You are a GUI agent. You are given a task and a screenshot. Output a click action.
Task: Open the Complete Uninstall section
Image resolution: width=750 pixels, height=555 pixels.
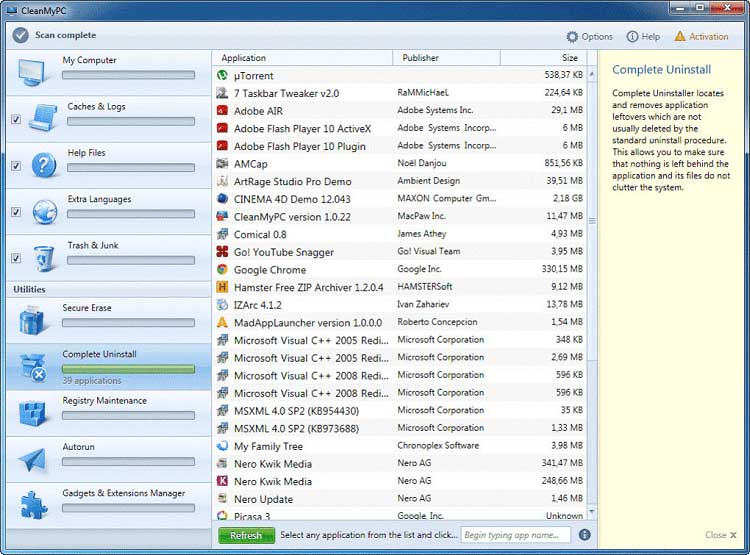tap(109, 367)
